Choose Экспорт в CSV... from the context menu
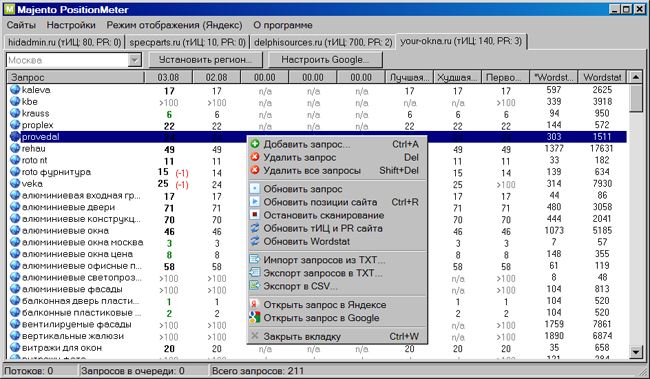650x379 pixels. (337, 286)
